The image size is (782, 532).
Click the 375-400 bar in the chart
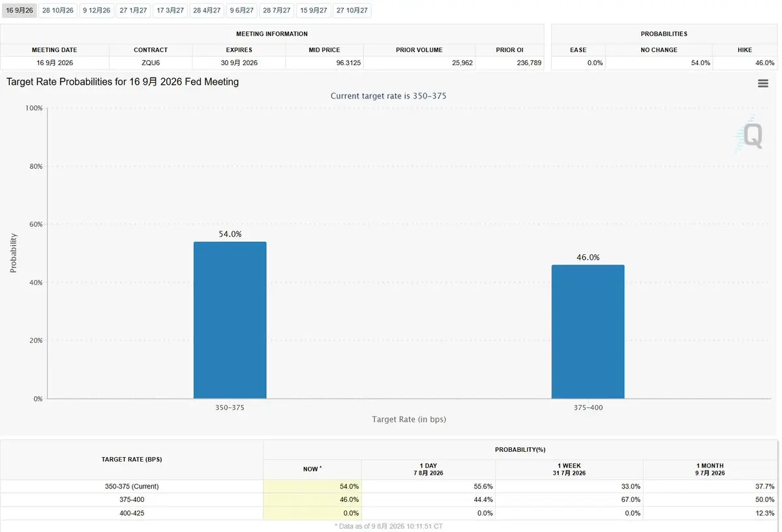tap(588, 332)
